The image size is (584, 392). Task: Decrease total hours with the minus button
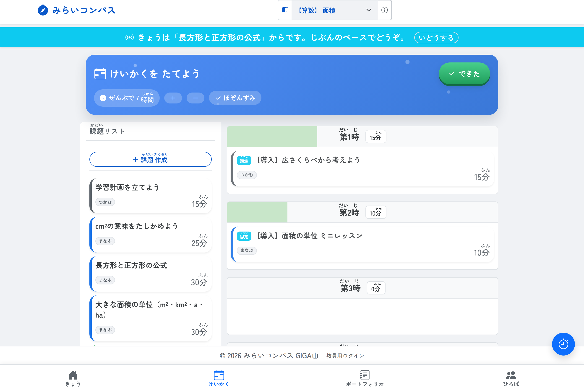tap(196, 98)
